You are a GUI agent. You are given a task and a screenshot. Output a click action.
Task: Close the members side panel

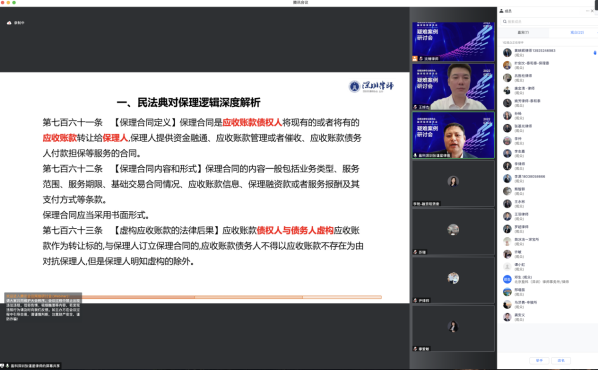593,11
